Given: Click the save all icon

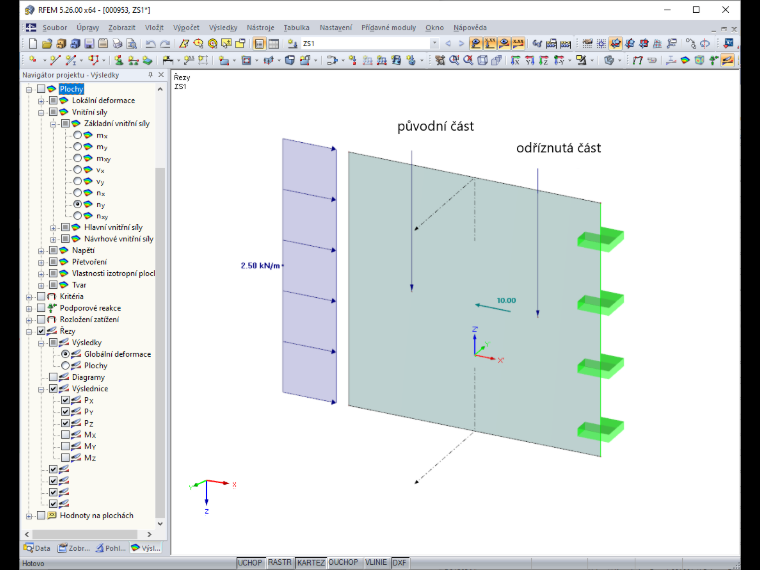Looking at the screenshot, I should (103, 44).
